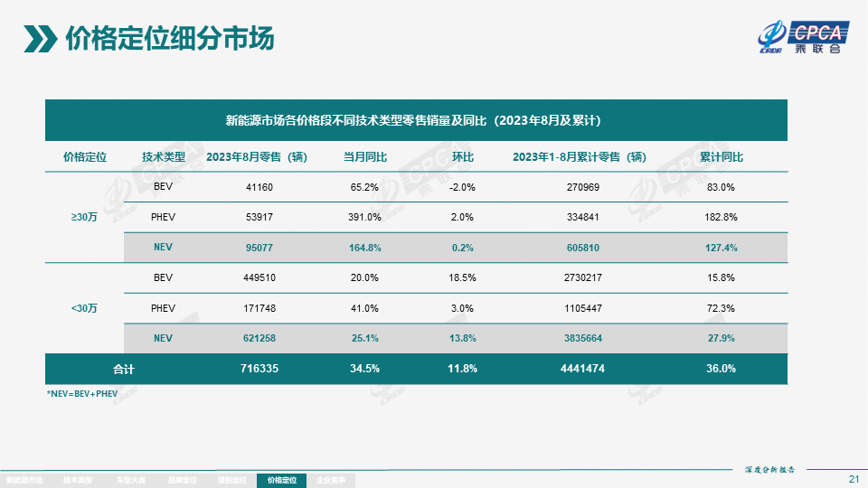Click the 当月同比 column header
The height and width of the screenshot is (488, 868).
tap(364, 156)
